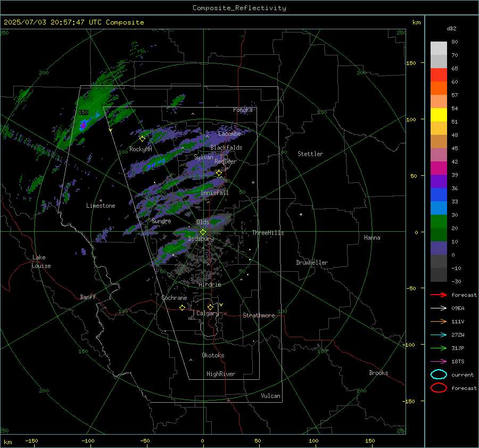The width and height of the screenshot is (479, 448).
Task: Click the Composite_Reflectivity title text
Action: click(x=240, y=8)
